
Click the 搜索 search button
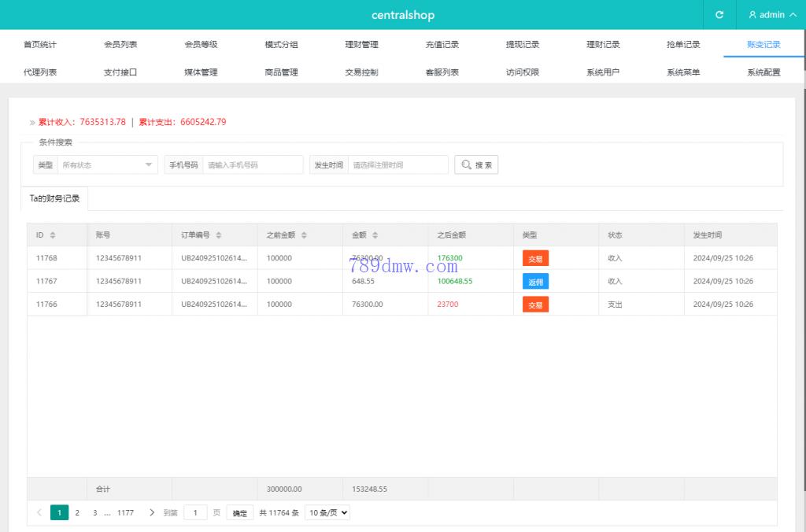(x=476, y=164)
